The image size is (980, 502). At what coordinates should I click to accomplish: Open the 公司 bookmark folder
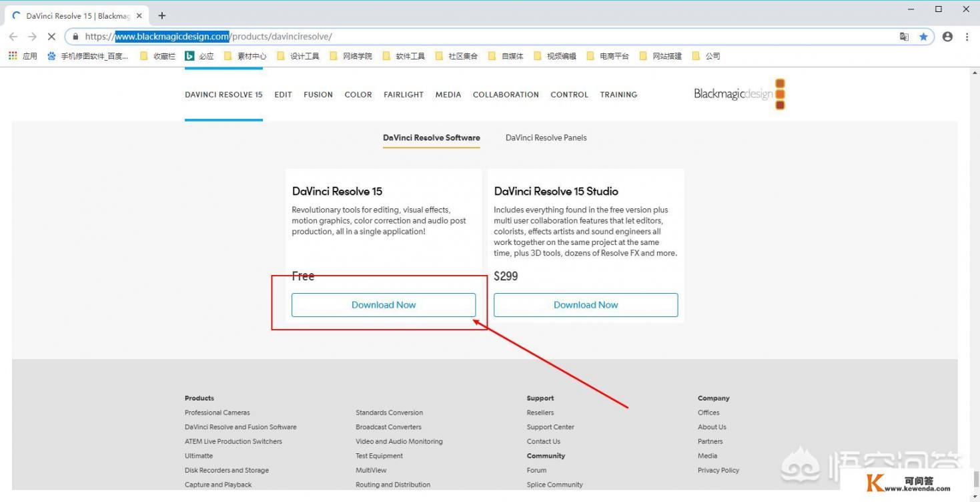(x=706, y=56)
